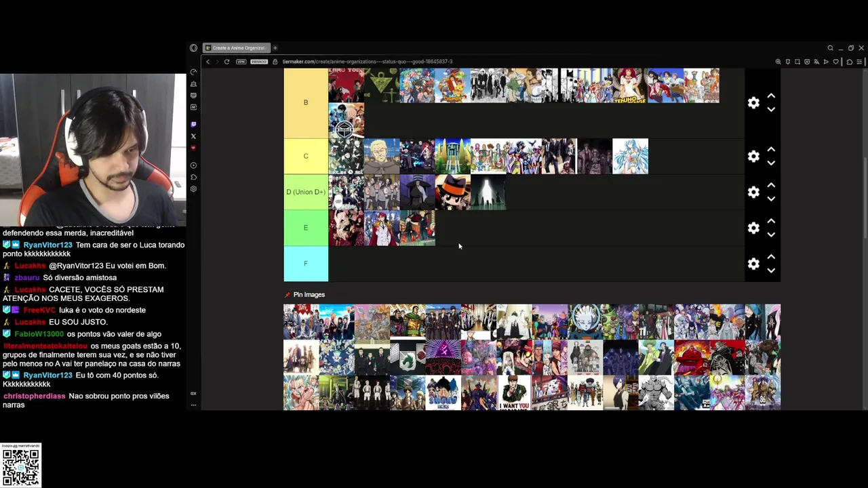Screen dimensions: 868x488
Task: Open the X (Twitter) sidebar panel
Action: pyautogui.click(x=193, y=136)
